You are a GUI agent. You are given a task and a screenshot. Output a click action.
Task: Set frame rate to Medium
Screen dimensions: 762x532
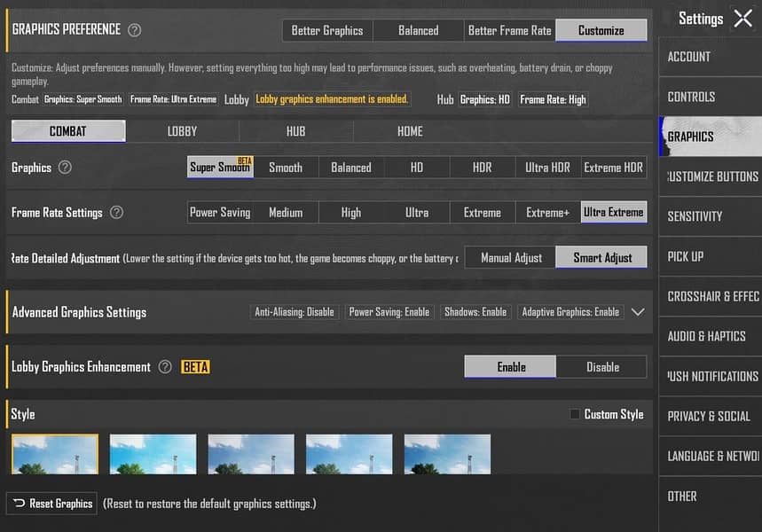286,212
